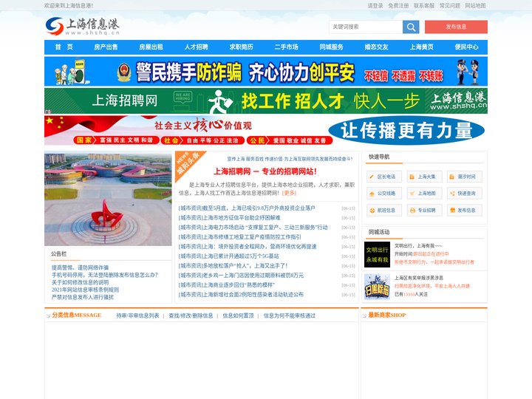Image resolution: width=532 pixels, height=399 pixels.
Task: Click the 最新商家SHOP section heading
Action: pos(386,316)
